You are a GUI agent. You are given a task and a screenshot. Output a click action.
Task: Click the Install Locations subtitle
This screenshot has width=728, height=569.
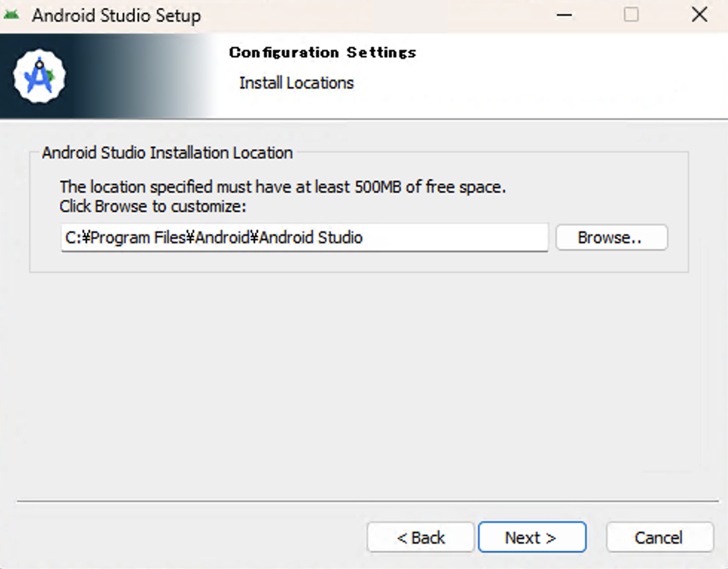pyautogui.click(x=295, y=83)
